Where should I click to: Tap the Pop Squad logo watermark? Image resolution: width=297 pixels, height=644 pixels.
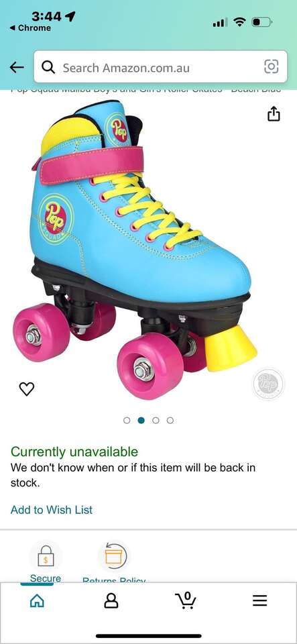[x=268, y=384]
